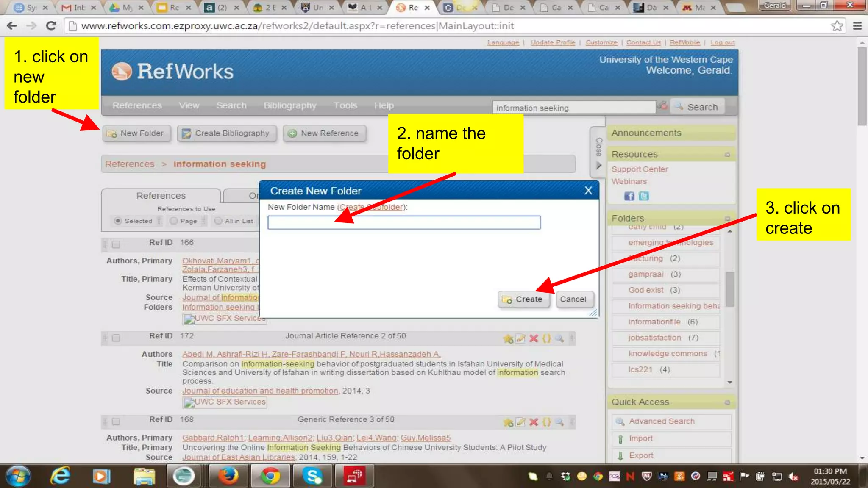
Task: Click cite braces icon for Ref 172
Action: pyautogui.click(x=547, y=338)
